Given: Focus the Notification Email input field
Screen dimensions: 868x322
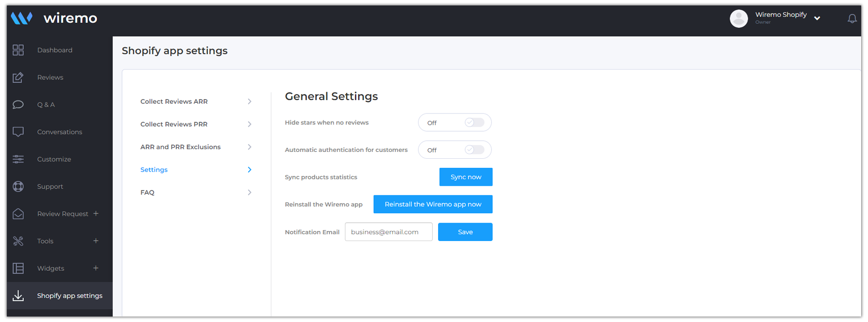Looking at the screenshot, I should pos(389,232).
